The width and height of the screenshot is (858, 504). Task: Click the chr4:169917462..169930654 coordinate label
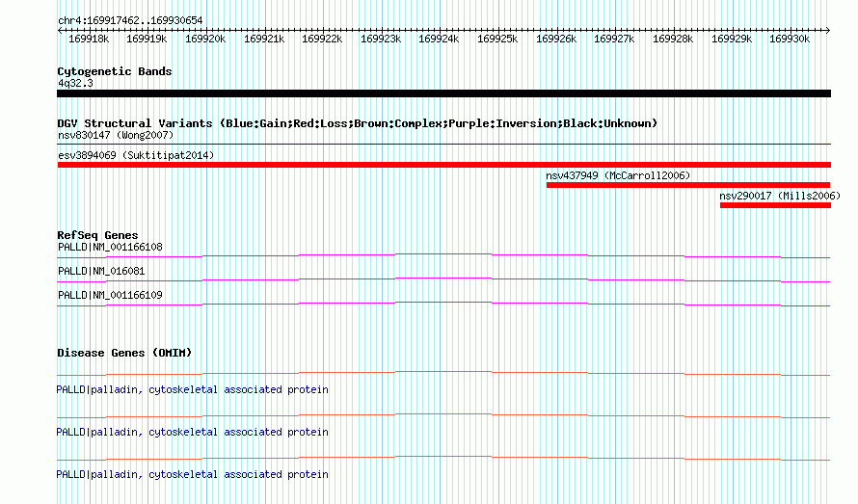(x=130, y=20)
